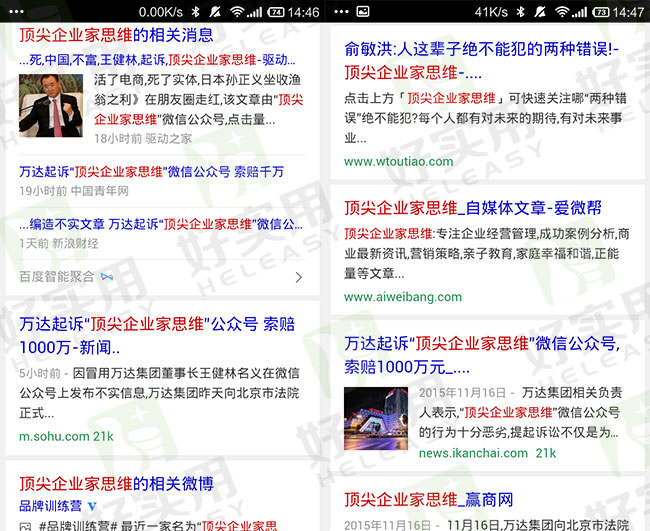Tap the battery 73 indicator
This screenshot has height=531, width=650.
pos(601,12)
